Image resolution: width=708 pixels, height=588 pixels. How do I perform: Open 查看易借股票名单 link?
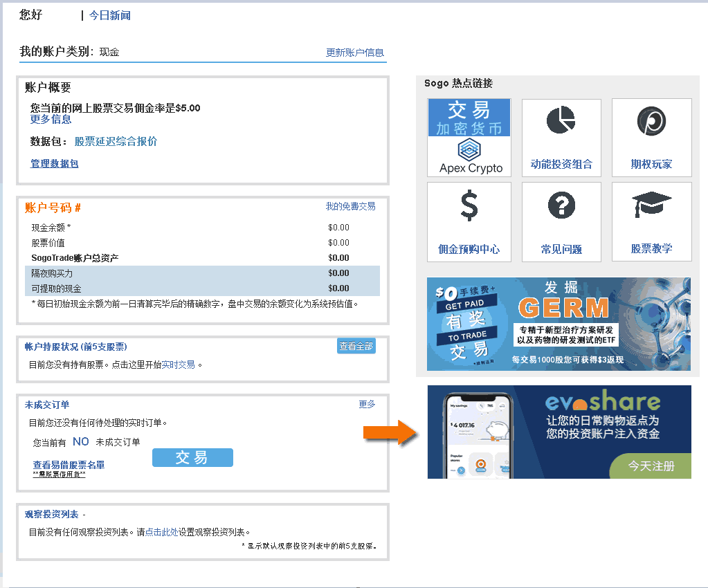click(69, 465)
